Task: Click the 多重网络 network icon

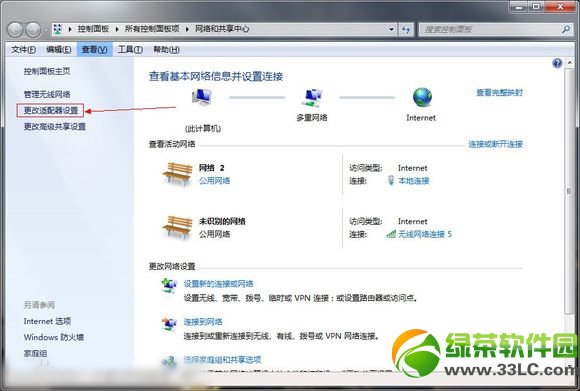Action: 312,98
